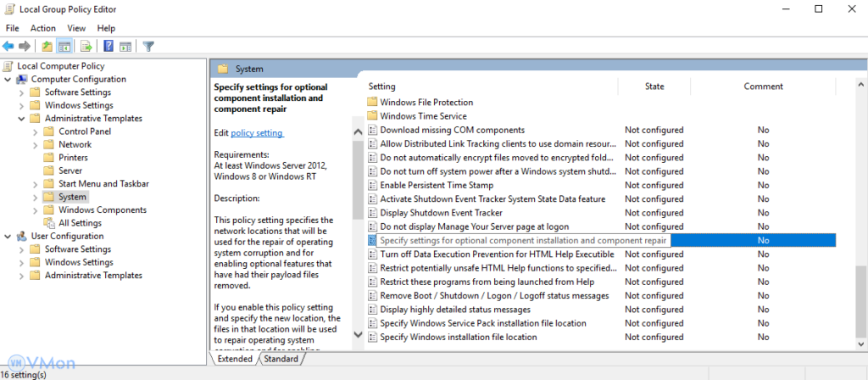Collapse the User Configuration node
The height and width of the screenshot is (380, 868).
(8, 237)
